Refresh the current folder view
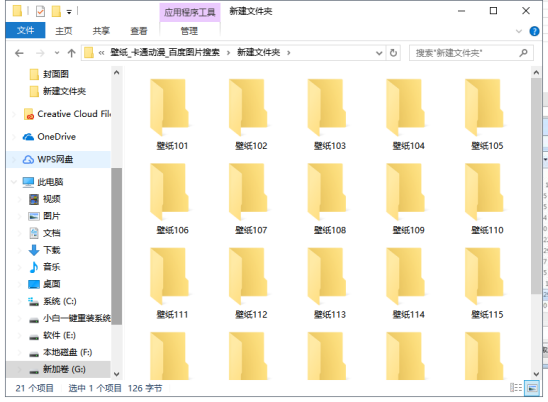Viewport: 548px width, 402px height. coord(393,53)
